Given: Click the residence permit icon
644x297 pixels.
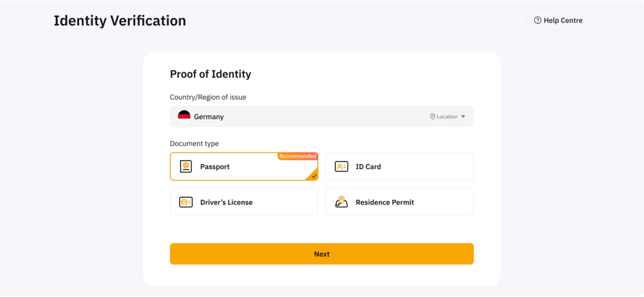Looking at the screenshot, I should click(x=341, y=202).
